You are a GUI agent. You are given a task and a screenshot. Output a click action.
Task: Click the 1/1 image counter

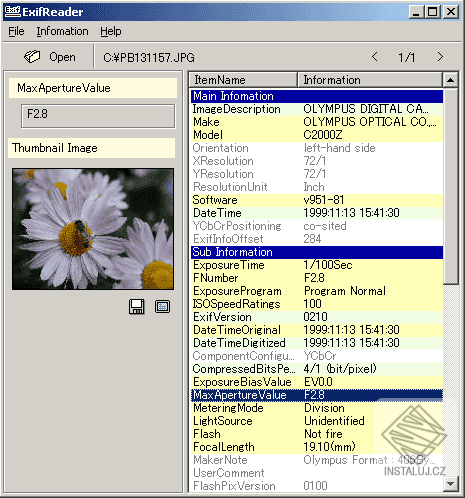point(407,58)
